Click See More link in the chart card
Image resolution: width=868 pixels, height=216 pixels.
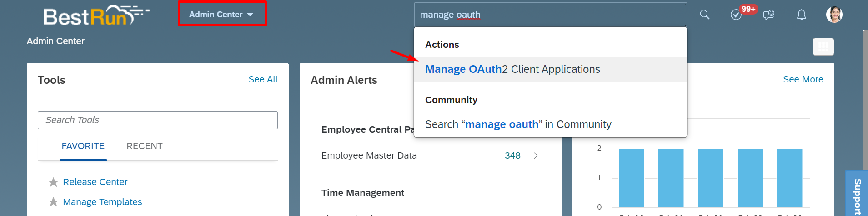point(803,79)
